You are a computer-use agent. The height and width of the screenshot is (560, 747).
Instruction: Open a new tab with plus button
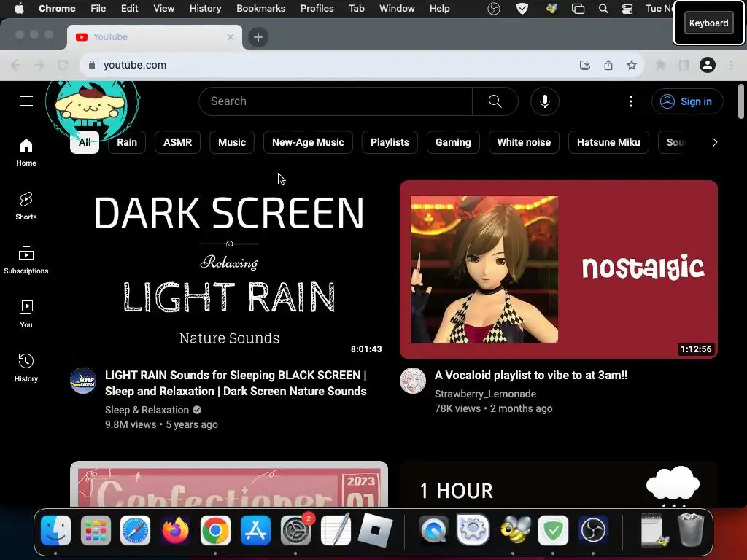coord(258,37)
